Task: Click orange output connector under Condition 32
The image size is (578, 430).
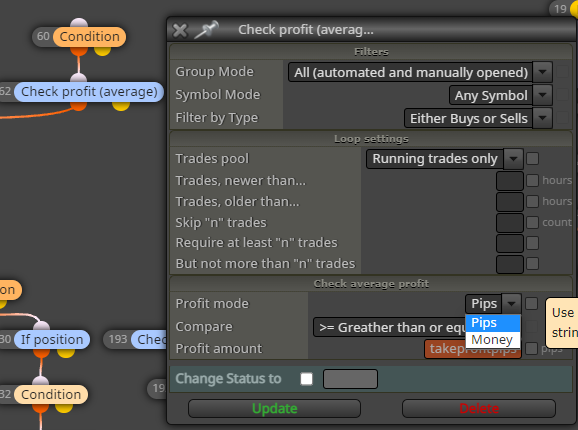Action: click(x=41, y=408)
